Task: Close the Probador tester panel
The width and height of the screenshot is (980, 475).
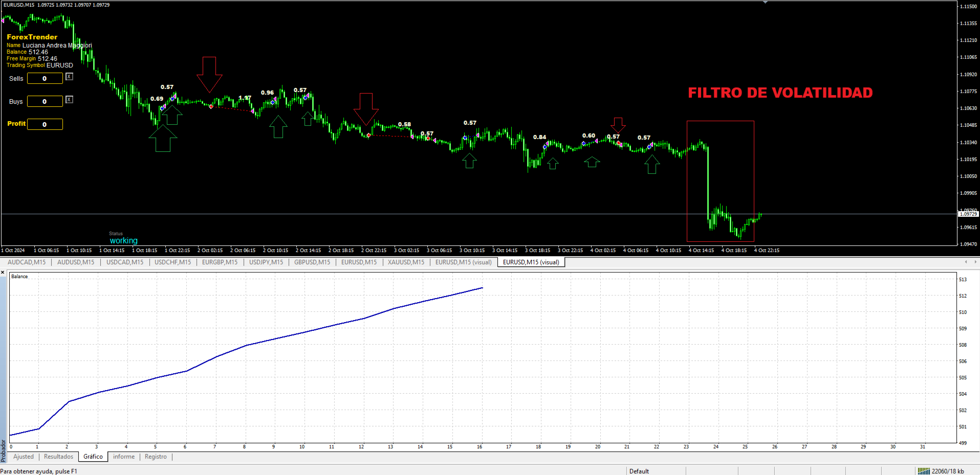Action: [3, 273]
